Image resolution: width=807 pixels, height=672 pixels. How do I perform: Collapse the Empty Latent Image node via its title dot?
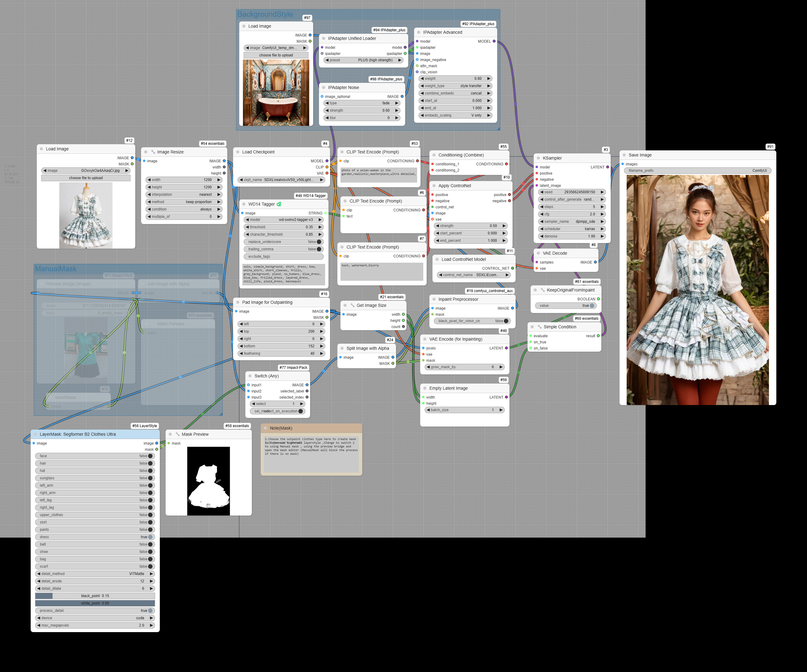[425, 388]
